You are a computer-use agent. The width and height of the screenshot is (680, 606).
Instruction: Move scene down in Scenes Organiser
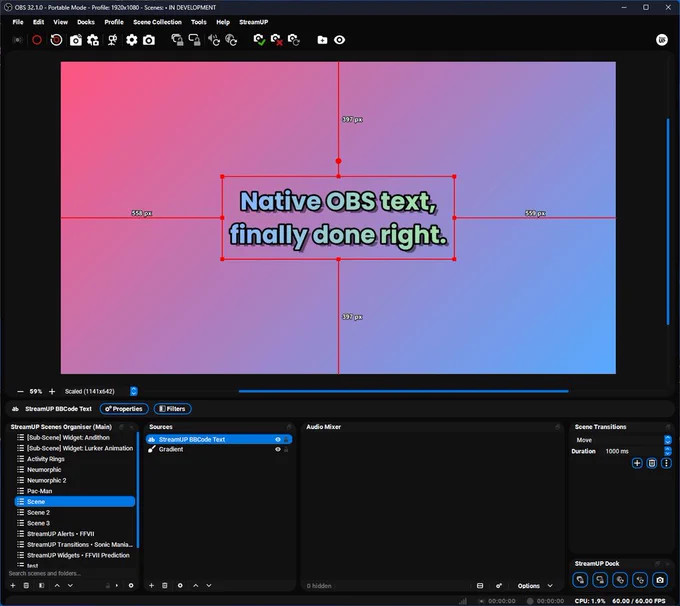point(70,585)
